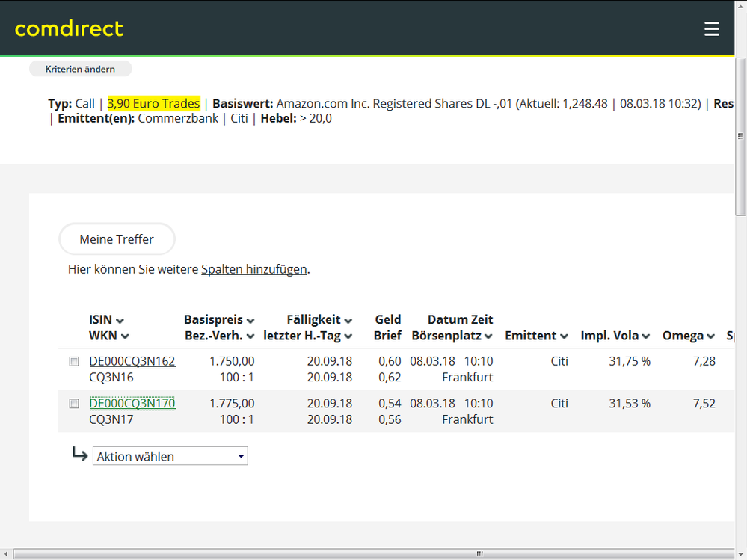Open the Spalten hinzufügen link
Viewport: 747px width, 560px height.
254,269
